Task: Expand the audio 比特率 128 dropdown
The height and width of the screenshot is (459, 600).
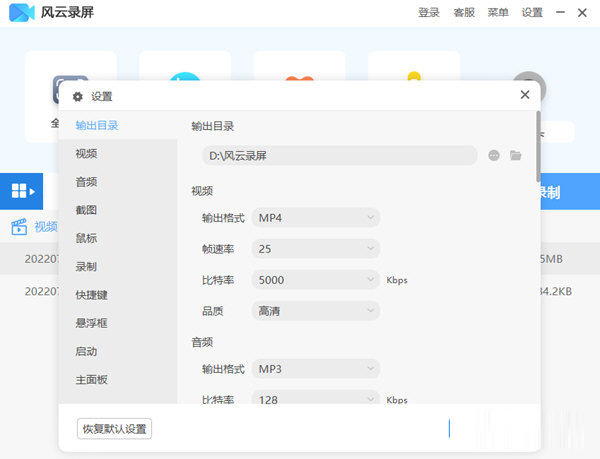Action: [x=316, y=398]
